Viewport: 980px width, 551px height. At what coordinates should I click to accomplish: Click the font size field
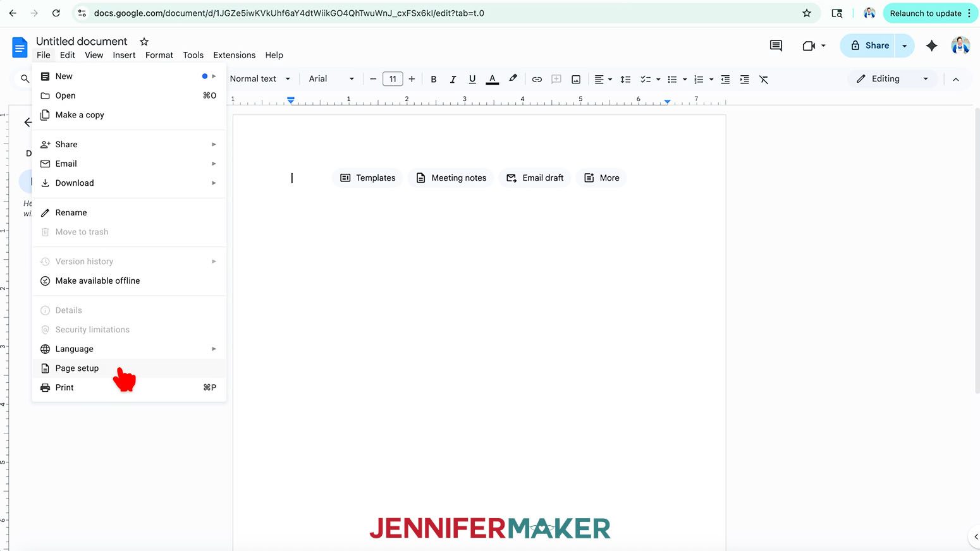pos(393,79)
